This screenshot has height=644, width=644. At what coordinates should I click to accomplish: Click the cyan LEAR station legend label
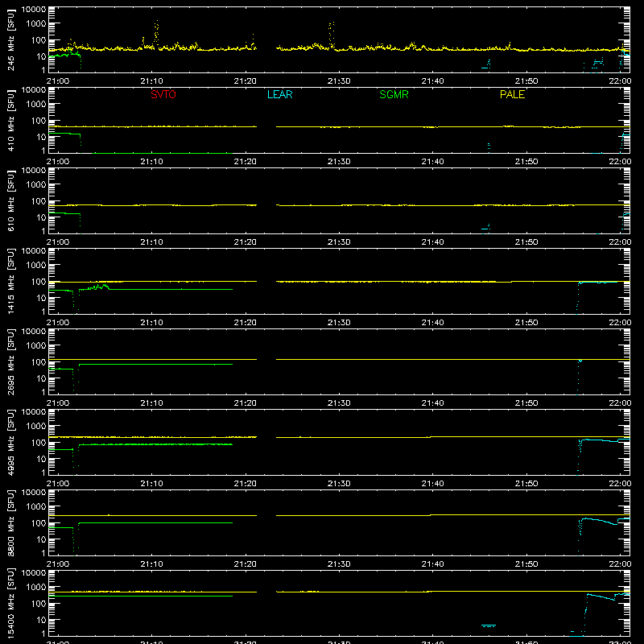(x=279, y=94)
